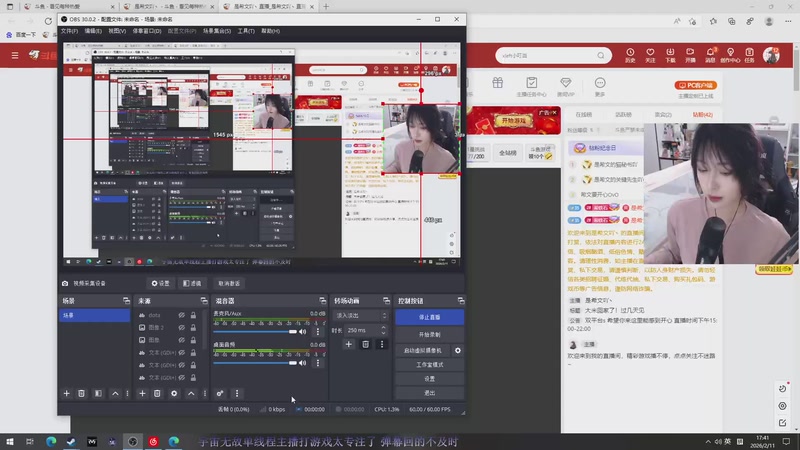Add a transition with the plus icon
Viewport: 800px width, 450px height.
pos(348,344)
